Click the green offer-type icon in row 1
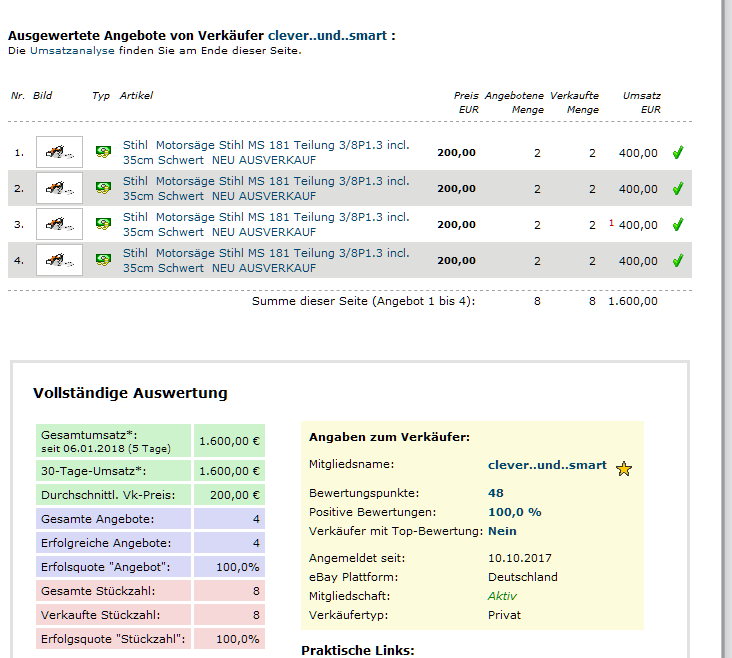The image size is (732, 658). (x=102, y=152)
